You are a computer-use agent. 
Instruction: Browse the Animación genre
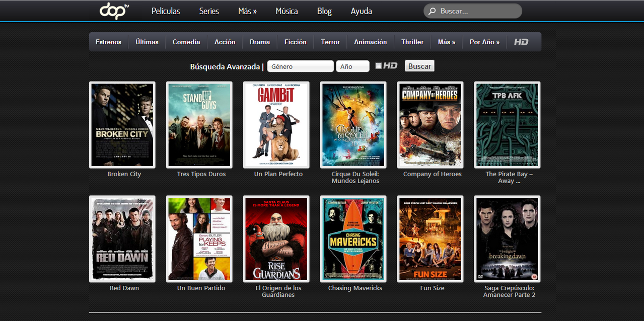(370, 42)
